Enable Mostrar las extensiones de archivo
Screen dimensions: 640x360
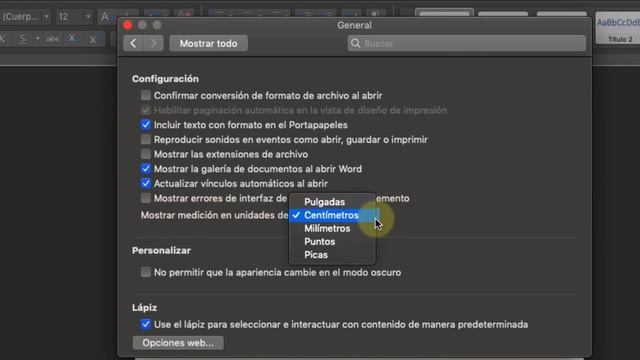[146, 154]
